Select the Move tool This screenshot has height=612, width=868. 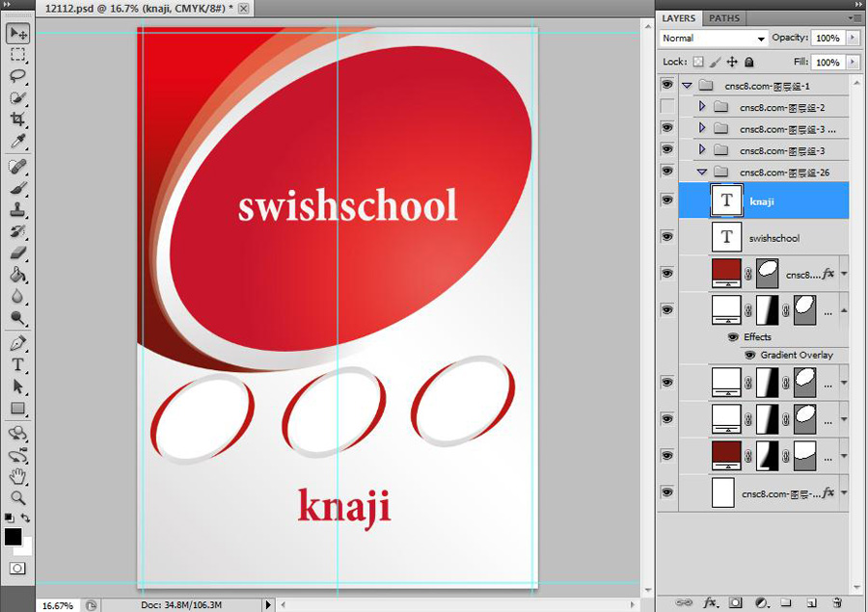click(17, 34)
